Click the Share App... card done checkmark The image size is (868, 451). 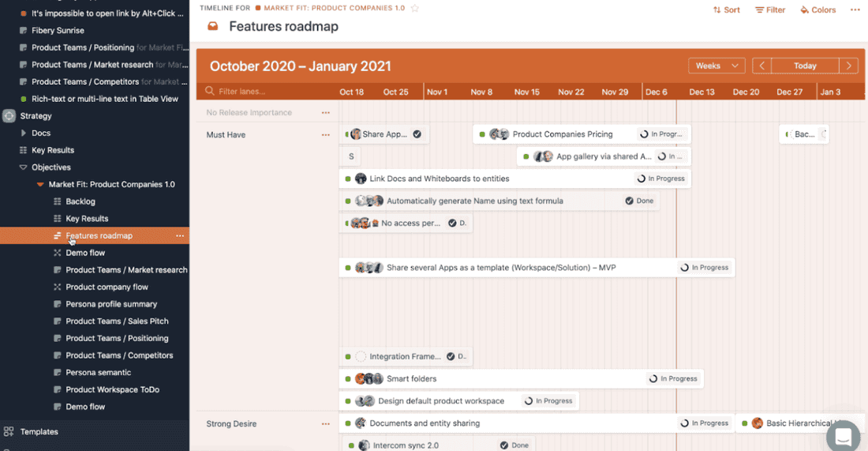[x=417, y=134]
